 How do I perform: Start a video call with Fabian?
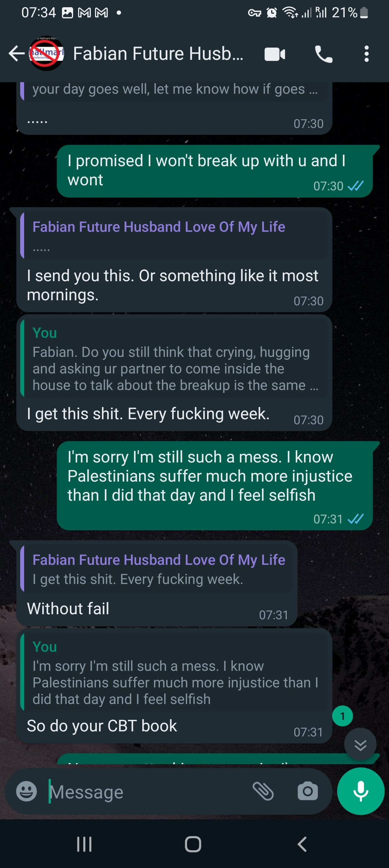(x=275, y=54)
